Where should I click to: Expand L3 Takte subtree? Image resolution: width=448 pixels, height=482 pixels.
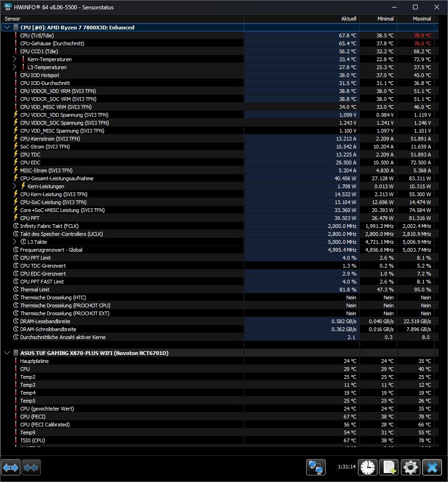(x=14, y=241)
